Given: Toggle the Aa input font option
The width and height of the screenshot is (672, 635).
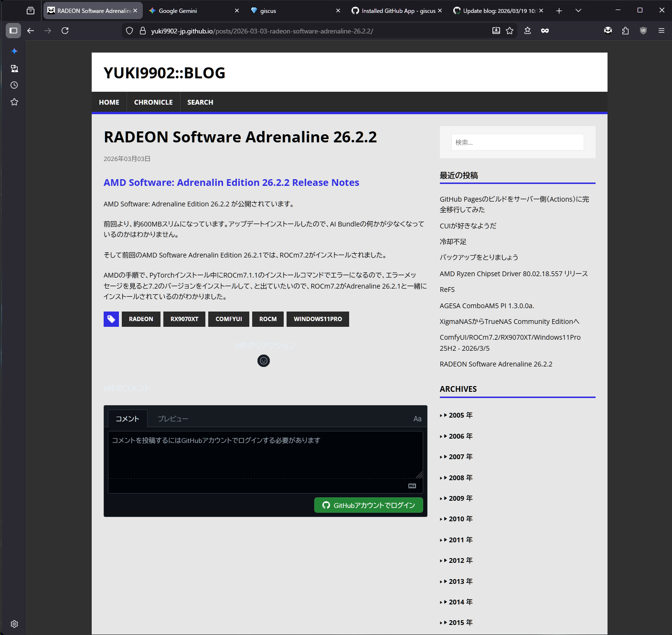Looking at the screenshot, I should [417, 419].
